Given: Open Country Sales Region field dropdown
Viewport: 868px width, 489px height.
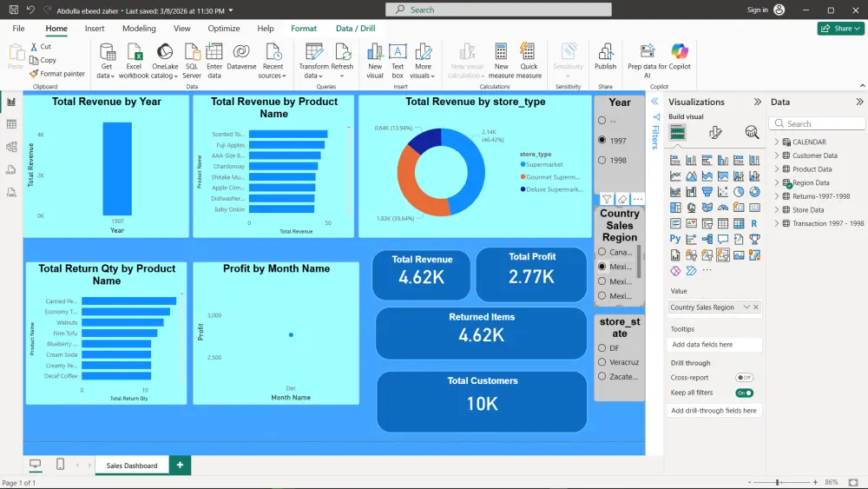Looking at the screenshot, I should [x=746, y=307].
